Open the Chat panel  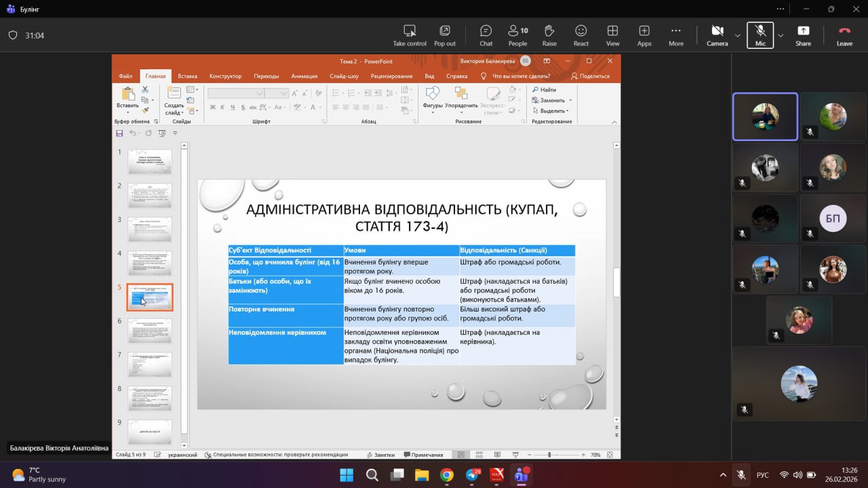486,35
